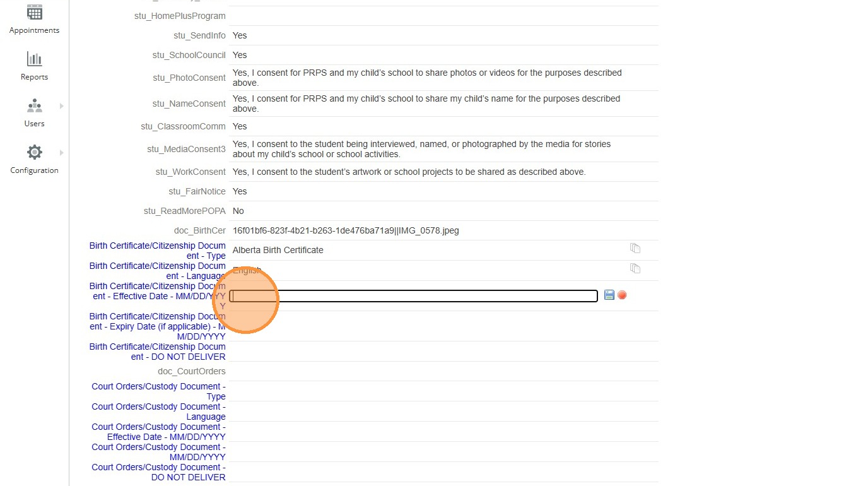Select the doc_BirthCer field label

click(x=200, y=230)
